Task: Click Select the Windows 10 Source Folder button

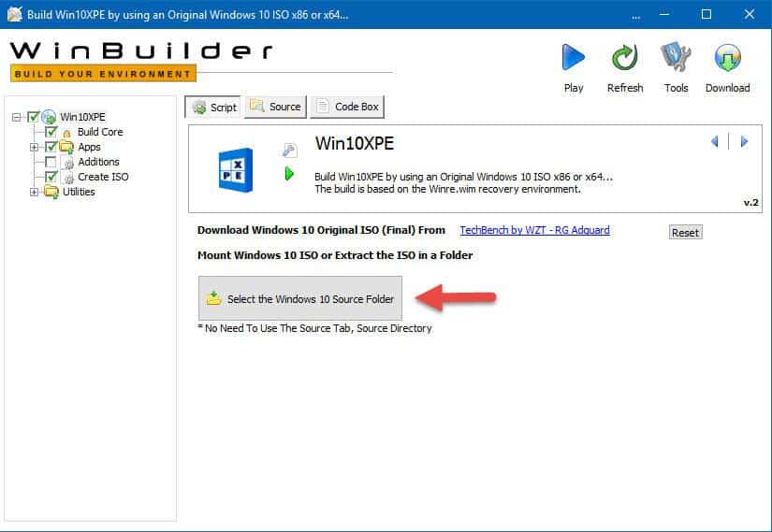Action: pos(300,298)
